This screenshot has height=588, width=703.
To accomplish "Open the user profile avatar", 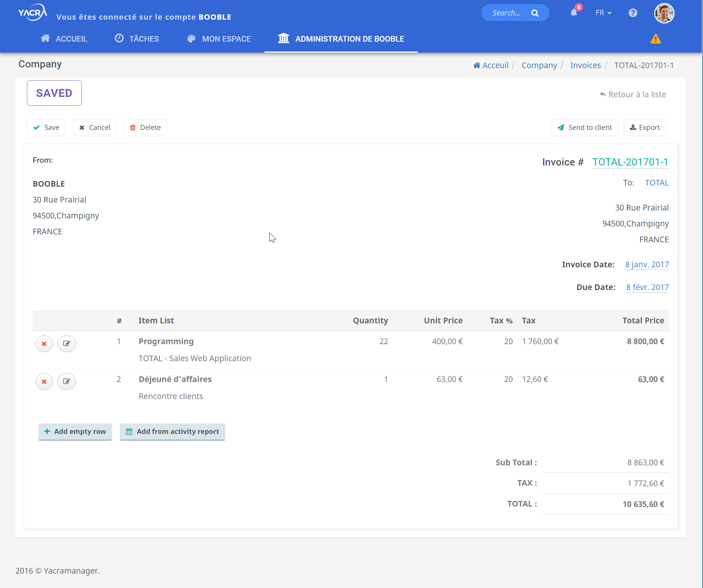I will tap(664, 13).
